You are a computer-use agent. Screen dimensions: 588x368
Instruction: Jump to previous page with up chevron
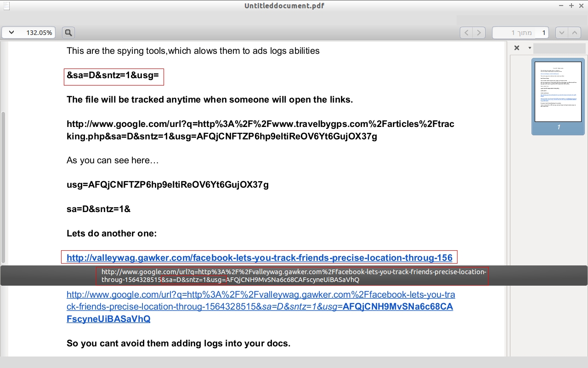click(x=575, y=33)
